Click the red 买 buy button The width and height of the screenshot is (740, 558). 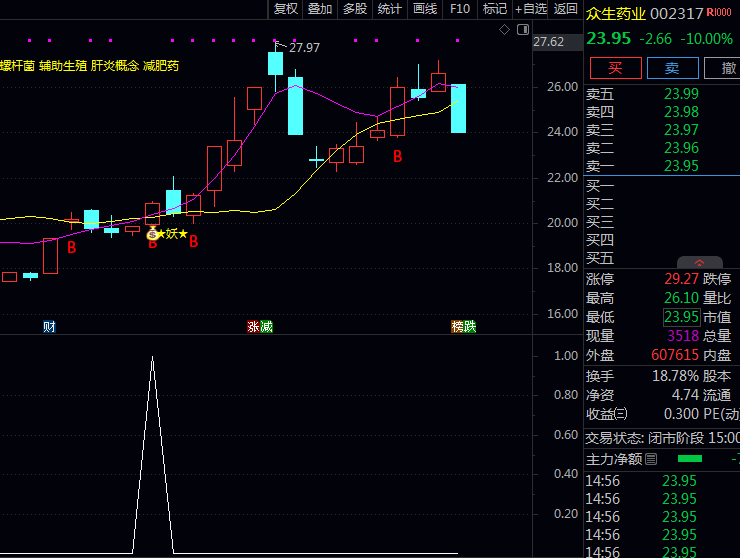[615, 68]
